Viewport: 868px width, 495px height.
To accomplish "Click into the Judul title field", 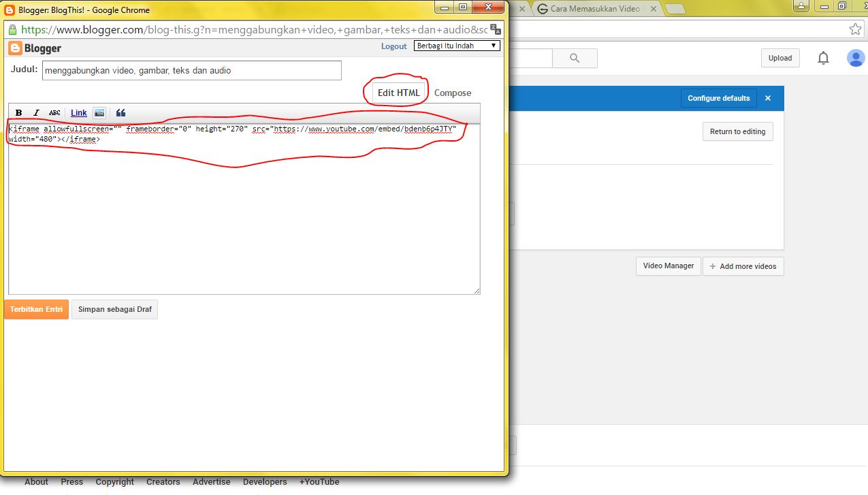I will 192,71.
